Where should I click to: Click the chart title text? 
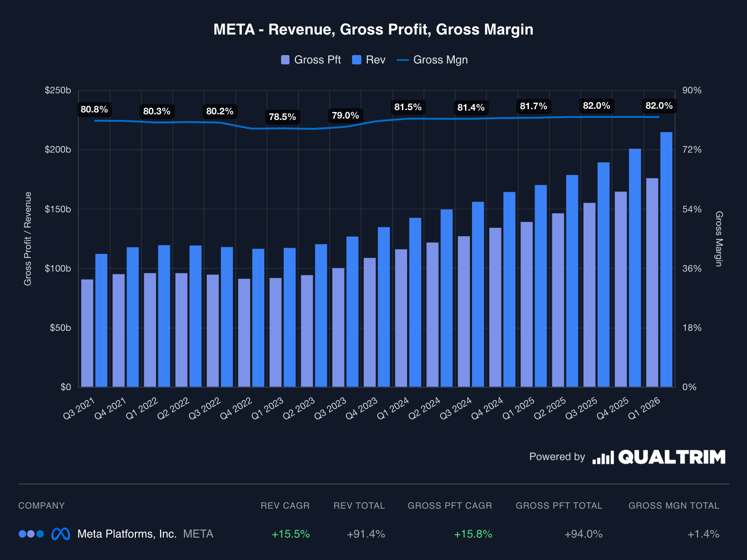[373, 29]
